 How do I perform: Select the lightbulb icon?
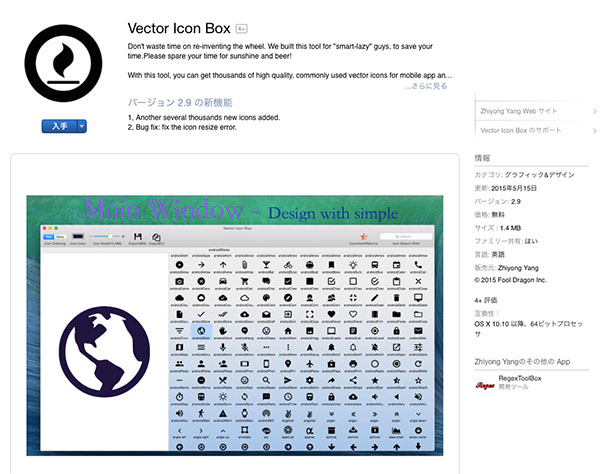(x=353, y=265)
